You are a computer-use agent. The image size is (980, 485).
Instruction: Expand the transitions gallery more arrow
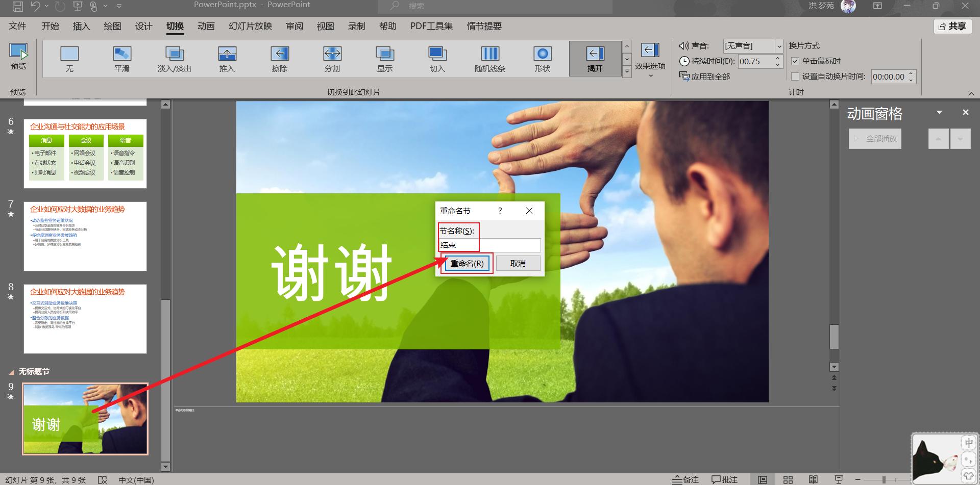click(x=627, y=72)
